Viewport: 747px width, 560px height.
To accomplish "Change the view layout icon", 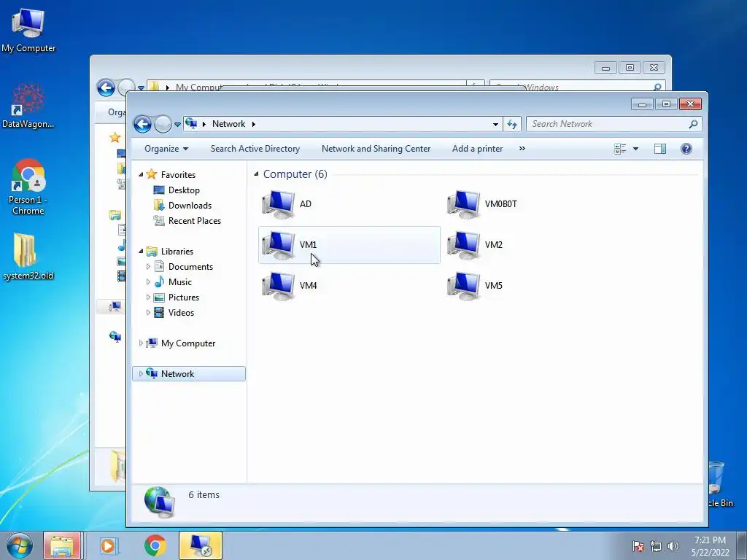I will pyautogui.click(x=620, y=149).
